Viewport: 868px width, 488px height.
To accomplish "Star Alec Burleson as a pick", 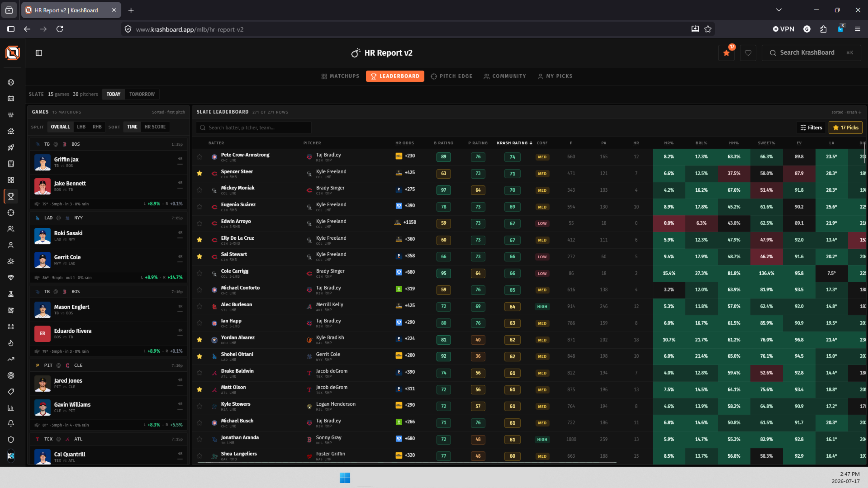I will click(199, 306).
